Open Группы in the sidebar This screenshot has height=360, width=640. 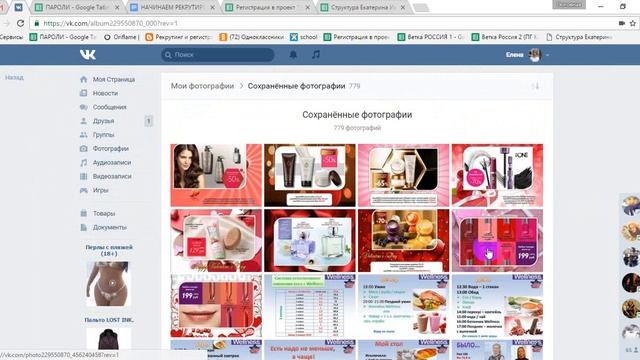[x=103, y=135]
